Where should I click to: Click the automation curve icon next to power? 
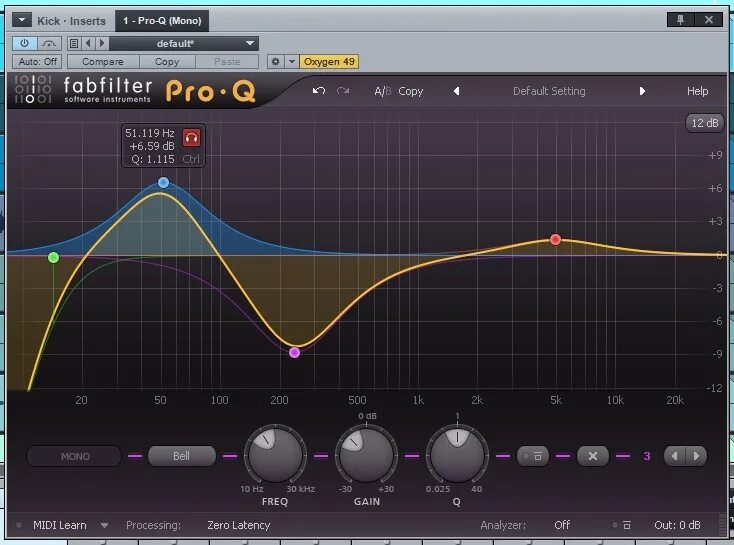tap(49, 44)
